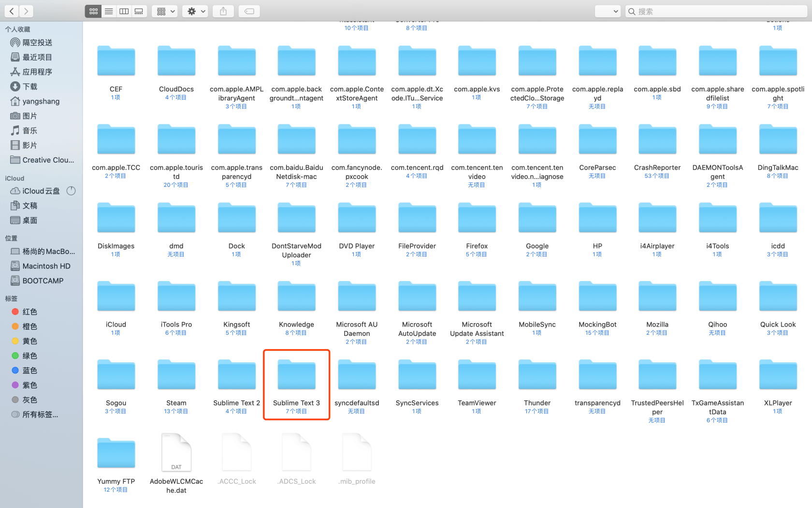Open 音乐 in sidebar

tap(30, 131)
